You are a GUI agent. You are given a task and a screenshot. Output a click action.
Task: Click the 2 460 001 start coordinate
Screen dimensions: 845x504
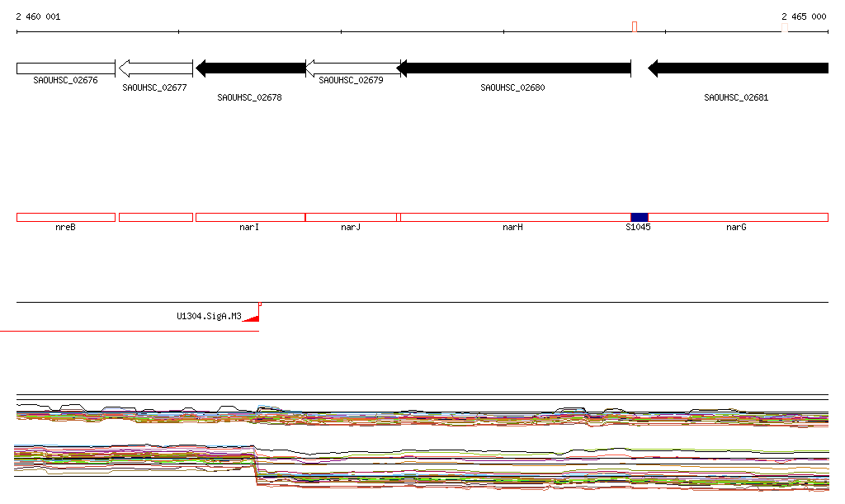coord(38,16)
